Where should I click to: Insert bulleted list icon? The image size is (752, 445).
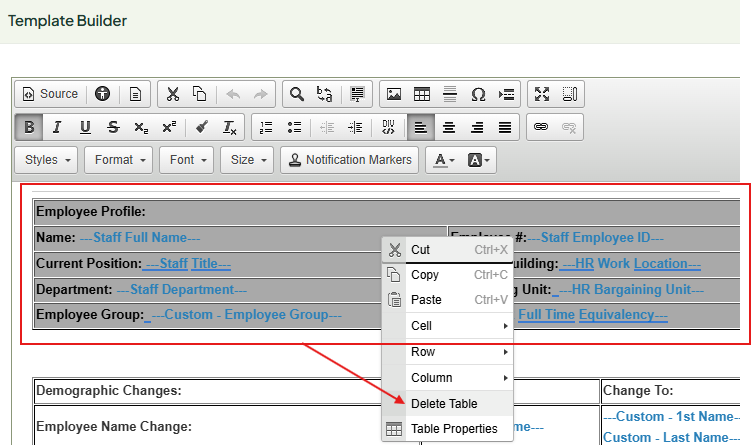[x=294, y=127]
